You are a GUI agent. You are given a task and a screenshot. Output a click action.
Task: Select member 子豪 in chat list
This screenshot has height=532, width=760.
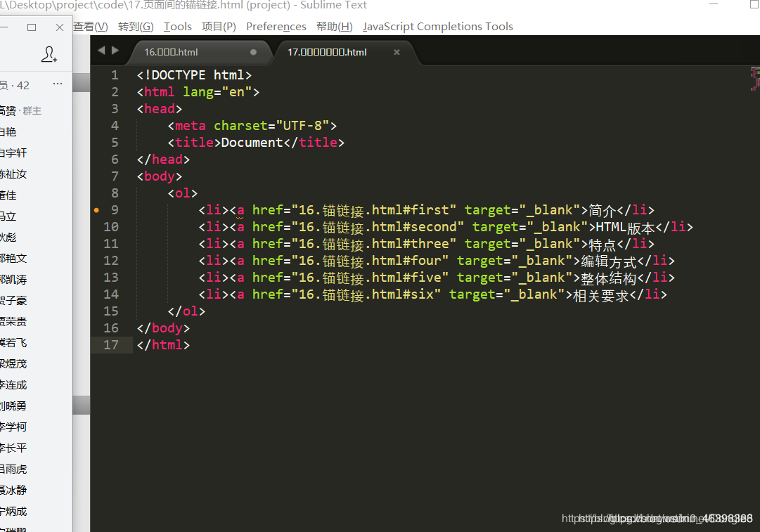[x=13, y=300]
